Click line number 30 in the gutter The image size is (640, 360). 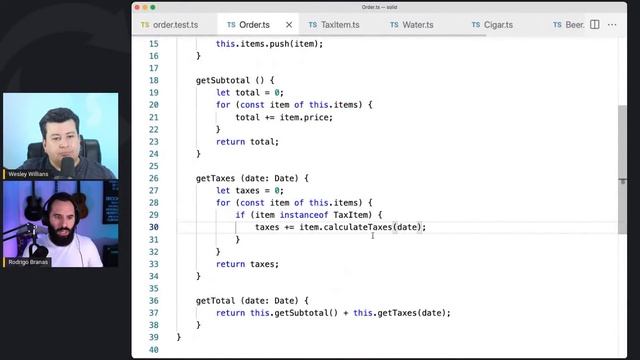coord(153,227)
